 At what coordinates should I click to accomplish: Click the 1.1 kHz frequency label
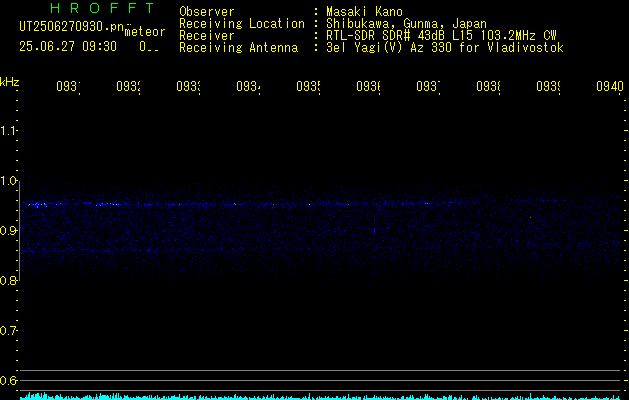click(x=8, y=131)
